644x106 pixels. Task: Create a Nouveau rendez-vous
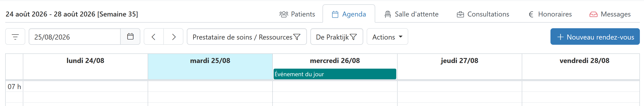[x=595, y=37]
